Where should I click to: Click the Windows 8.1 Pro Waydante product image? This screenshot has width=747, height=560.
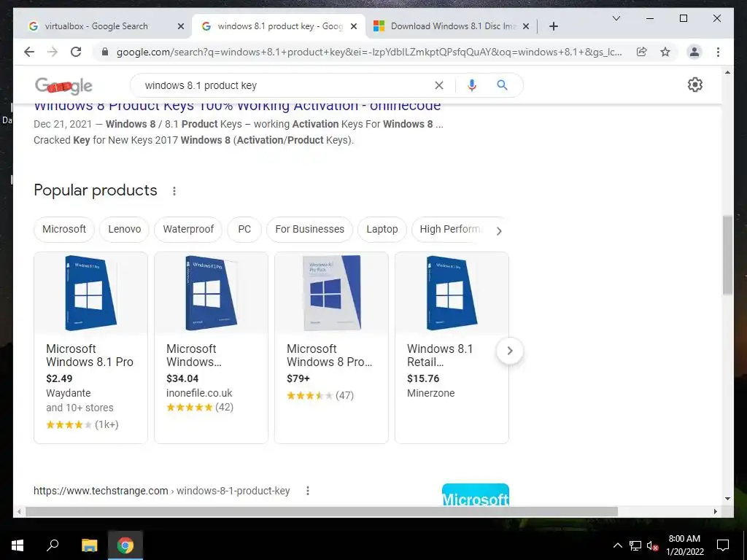pos(90,293)
